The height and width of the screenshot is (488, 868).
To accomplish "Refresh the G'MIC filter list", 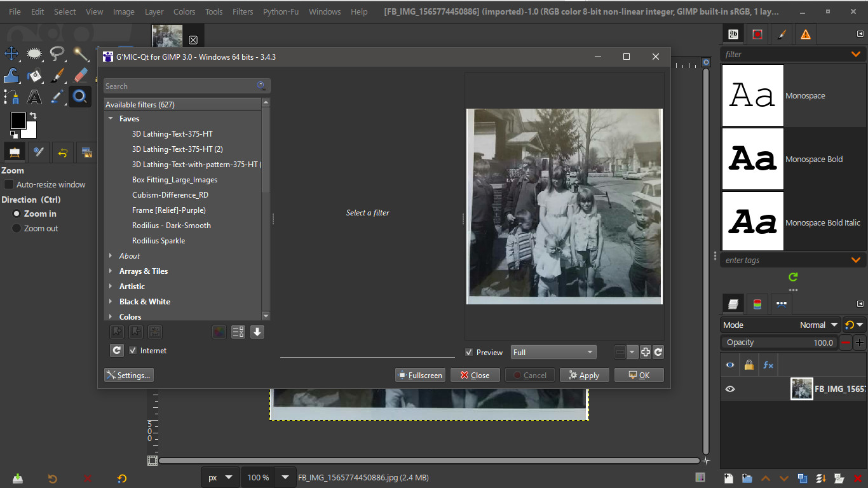I will pyautogui.click(x=116, y=350).
